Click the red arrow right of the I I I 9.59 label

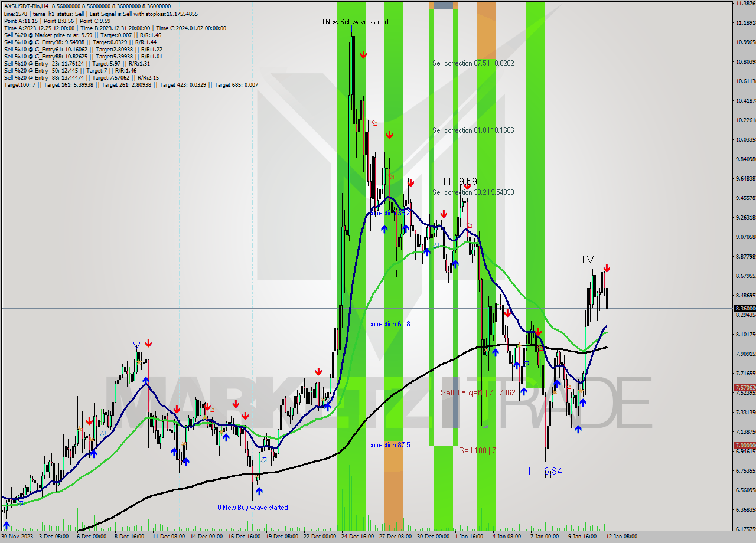point(467,186)
